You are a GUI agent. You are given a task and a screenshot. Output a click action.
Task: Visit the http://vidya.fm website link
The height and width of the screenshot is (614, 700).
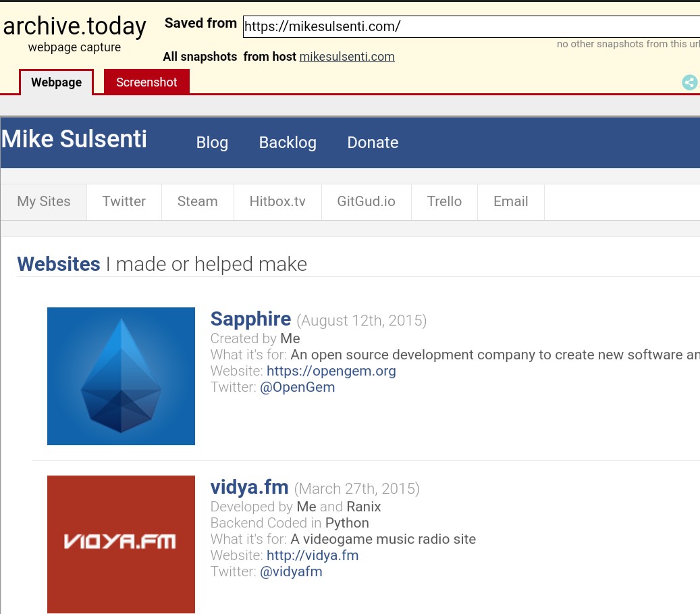pyautogui.click(x=313, y=555)
